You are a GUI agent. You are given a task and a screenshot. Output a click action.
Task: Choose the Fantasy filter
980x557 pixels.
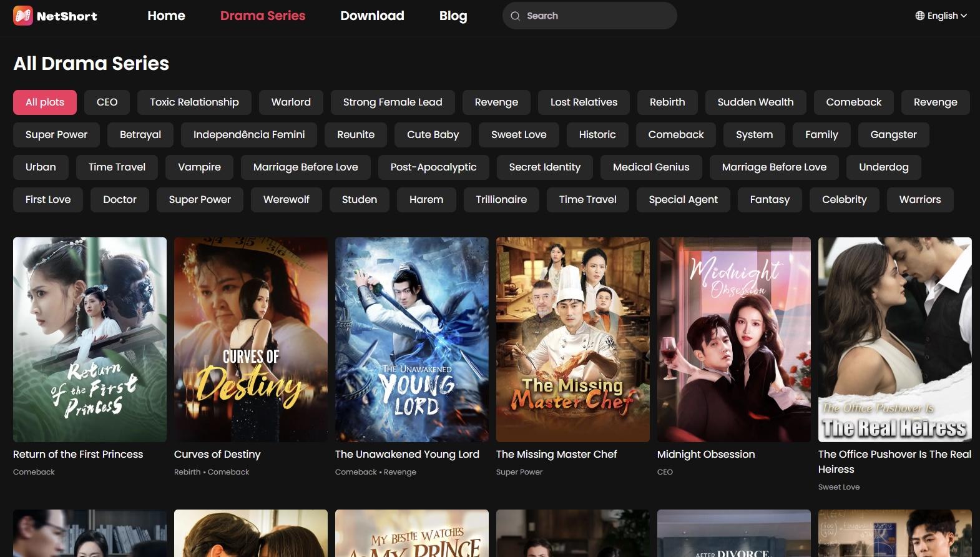coord(770,200)
